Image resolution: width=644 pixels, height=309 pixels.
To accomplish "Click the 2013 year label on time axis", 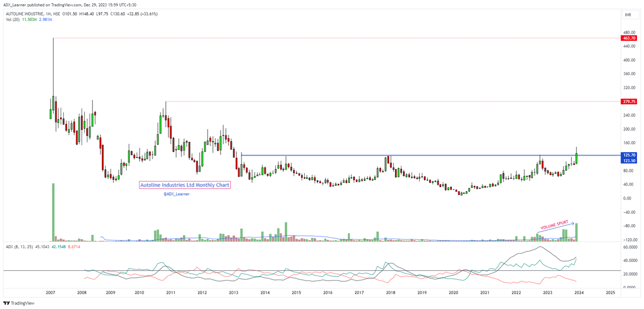I will coord(233,293).
